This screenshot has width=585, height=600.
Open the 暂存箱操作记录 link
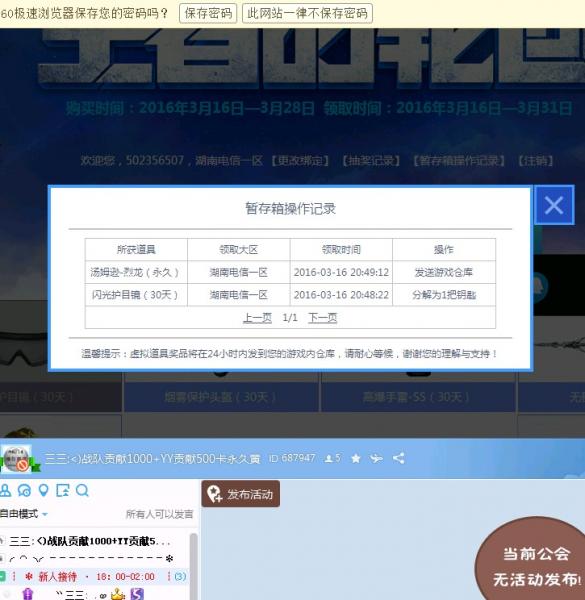click(x=459, y=160)
